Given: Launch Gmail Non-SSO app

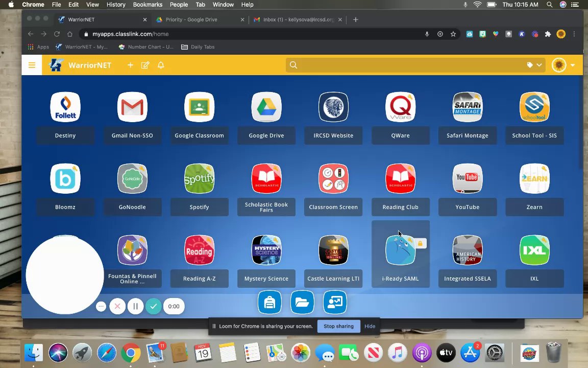Looking at the screenshot, I should 132,107.
